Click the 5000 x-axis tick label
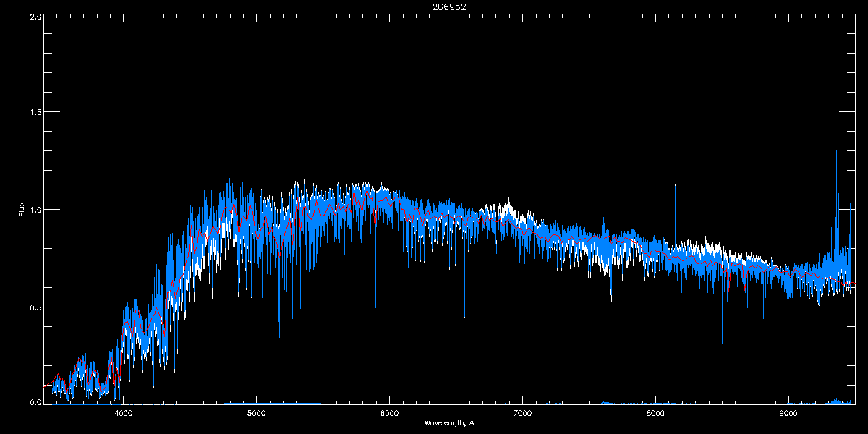This screenshot has height=434, width=868. [256, 414]
